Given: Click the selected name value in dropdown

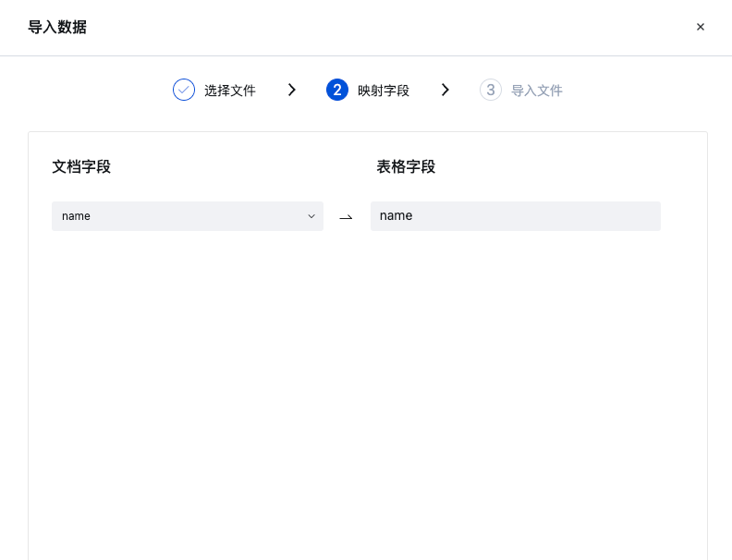Looking at the screenshot, I should 76,216.
